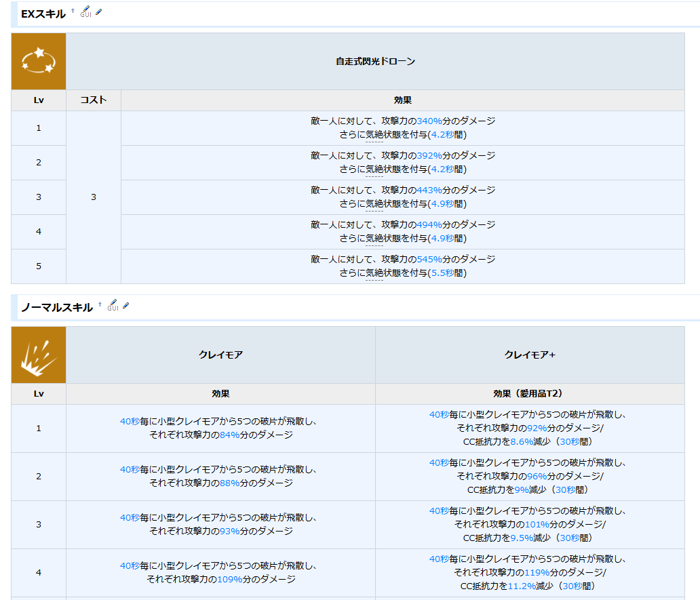Viewport: 700px width, 600px height.
Task: Click the 92% damage value in クレイモア+
Action: click(x=537, y=428)
